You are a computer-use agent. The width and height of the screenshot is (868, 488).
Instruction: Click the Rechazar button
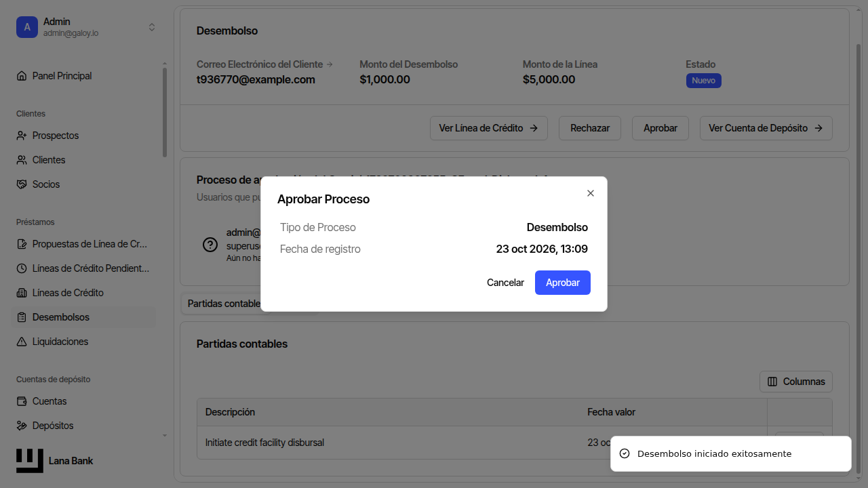(590, 128)
